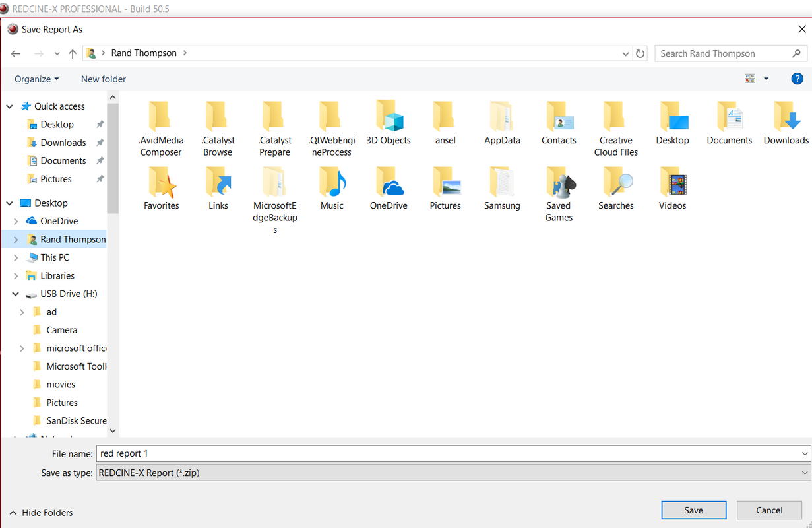812x528 pixels.
Task: Collapse the USB Drive (H:) node
Action: (x=16, y=294)
